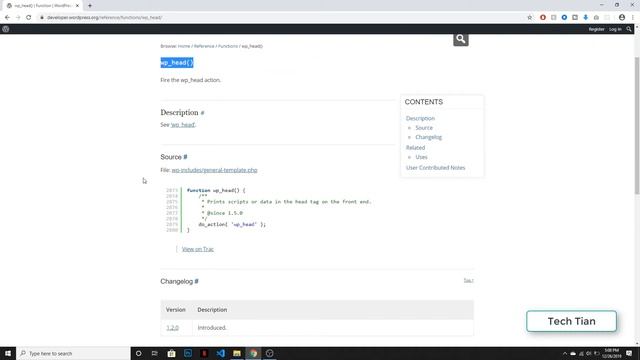Jump to Changelog in Contents
640x360 pixels.
429,137
